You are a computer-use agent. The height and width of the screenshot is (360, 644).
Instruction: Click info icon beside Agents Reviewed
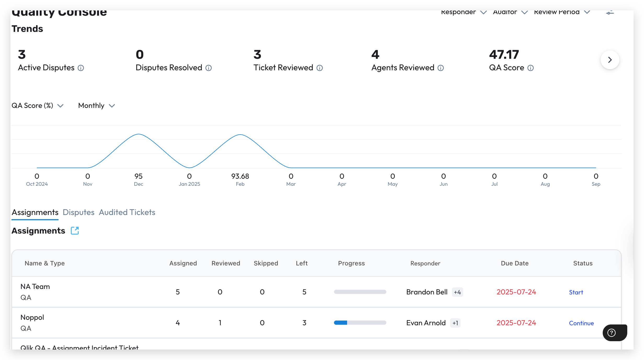pyautogui.click(x=441, y=68)
